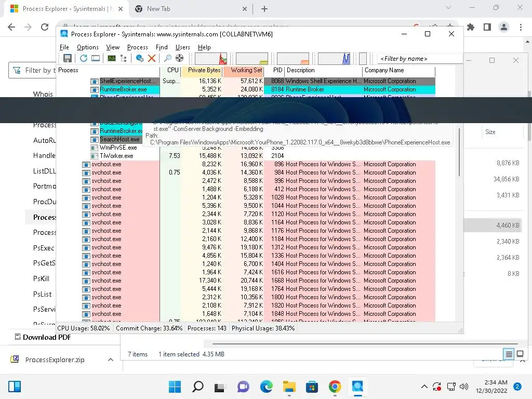Select svchost.exe with PID 1028

259,197
